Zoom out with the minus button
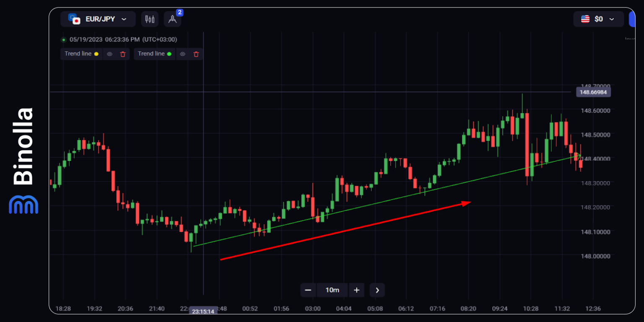Viewport: 644px width, 322px height. (308, 290)
